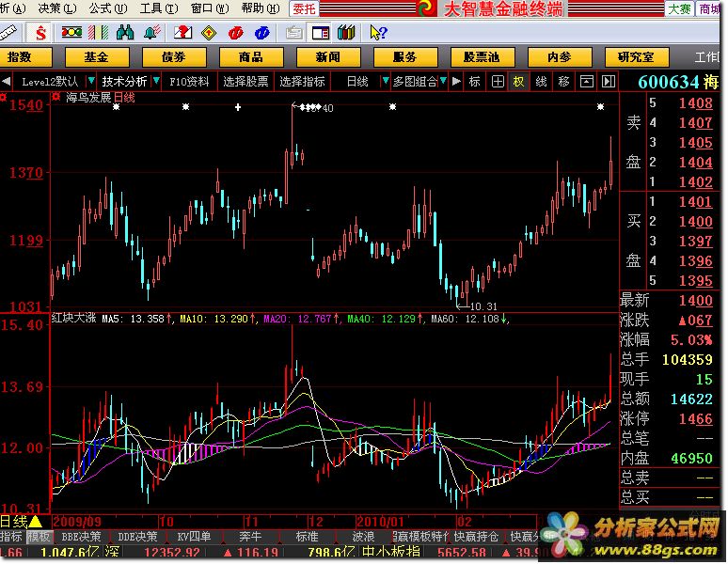The width and height of the screenshot is (728, 564).
Task: Click the context help cursor icon
Action: coord(378,33)
